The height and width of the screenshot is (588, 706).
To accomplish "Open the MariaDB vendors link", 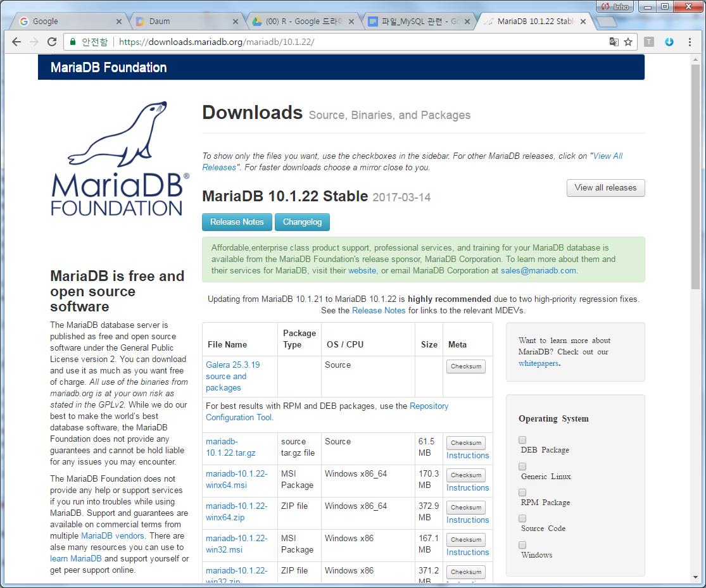I will point(113,535).
